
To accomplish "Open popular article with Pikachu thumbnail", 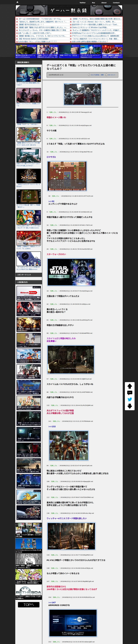I will [29, 497].
